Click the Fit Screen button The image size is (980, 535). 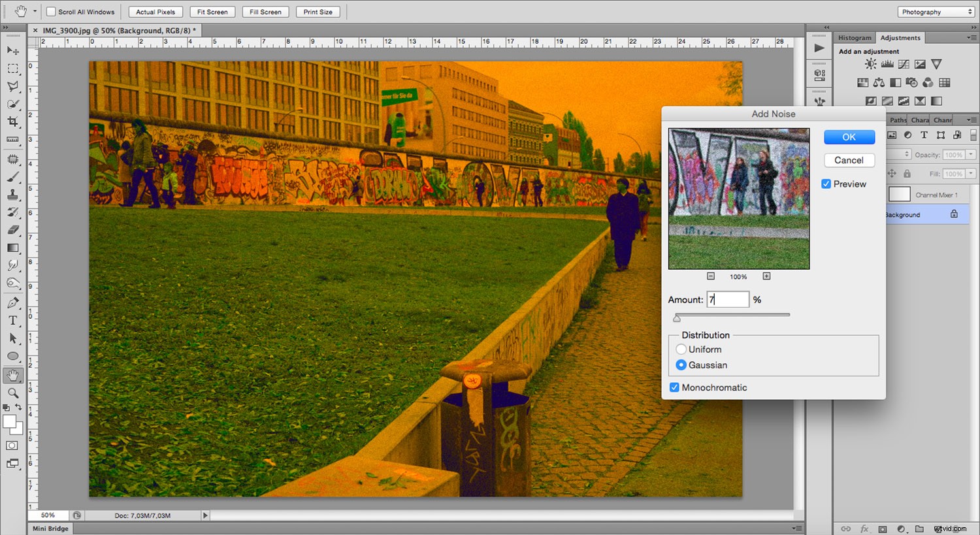(x=212, y=11)
